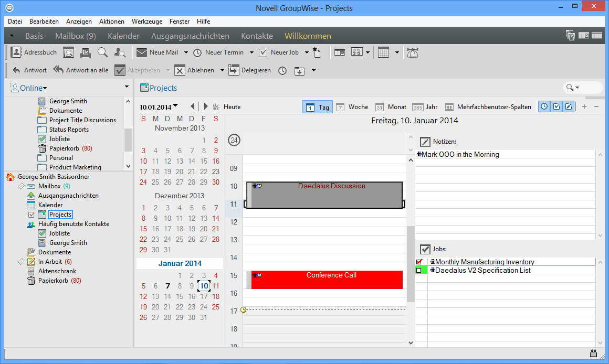Switch to the Kontakte tab
609x364 pixels.
pos(257,36)
